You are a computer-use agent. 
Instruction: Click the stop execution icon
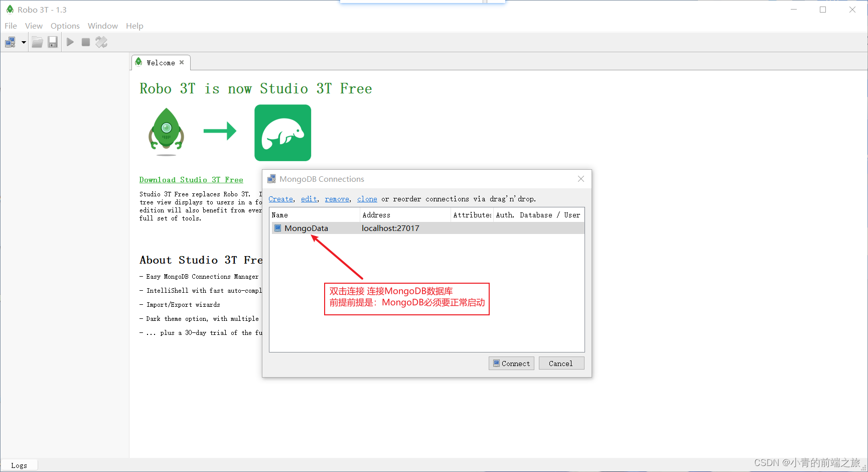[x=86, y=42]
